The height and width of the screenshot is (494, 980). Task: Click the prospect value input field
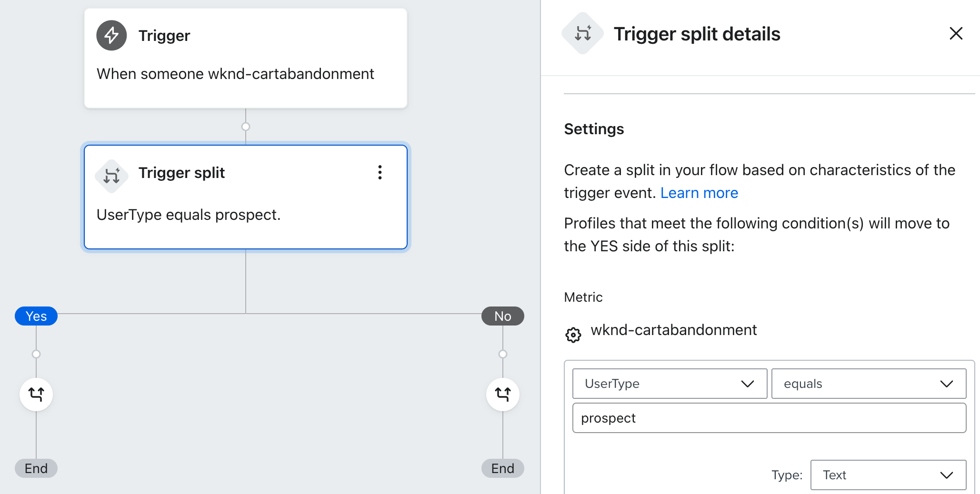click(x=769, y=418)
